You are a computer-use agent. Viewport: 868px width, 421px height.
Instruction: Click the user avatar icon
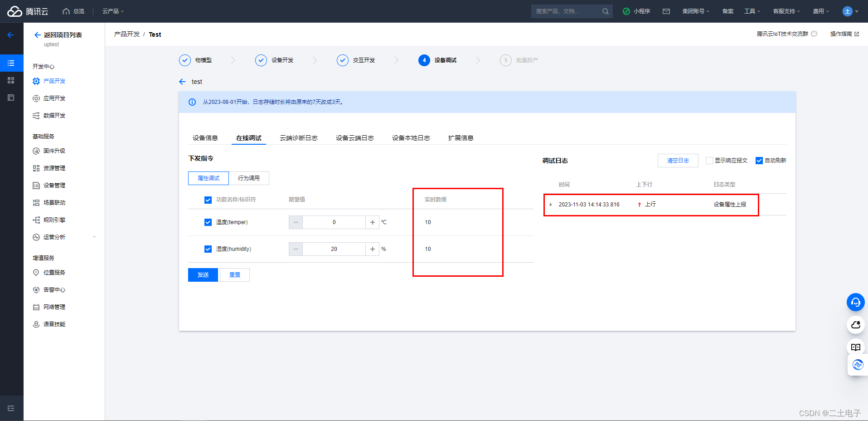[848, 11]
